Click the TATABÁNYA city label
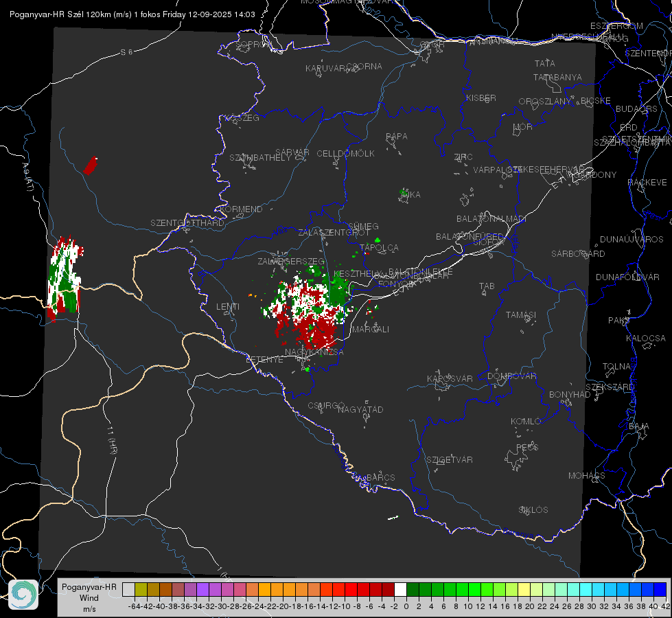672x618 pixels. [557, 78]
